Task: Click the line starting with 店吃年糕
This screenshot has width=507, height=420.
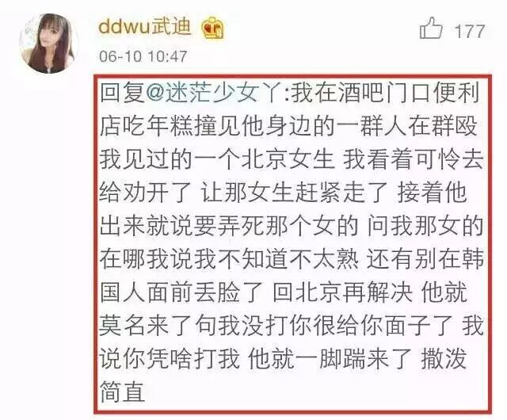Action: [288, 126]
